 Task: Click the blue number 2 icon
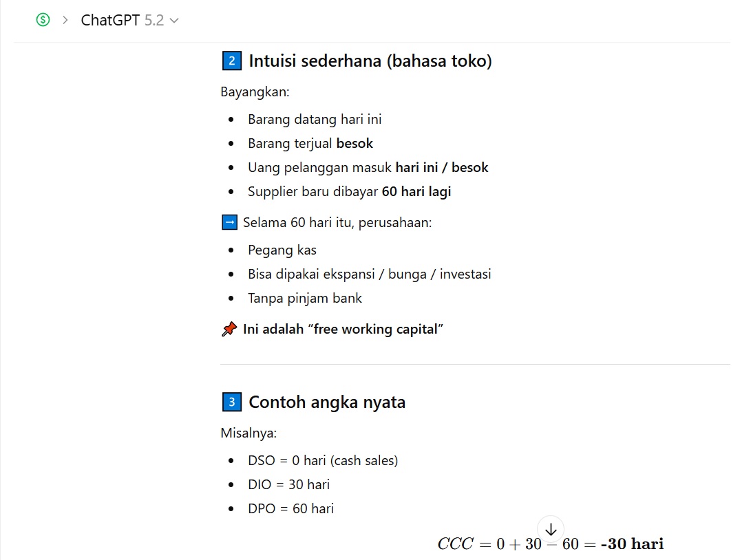click(232, 61)
